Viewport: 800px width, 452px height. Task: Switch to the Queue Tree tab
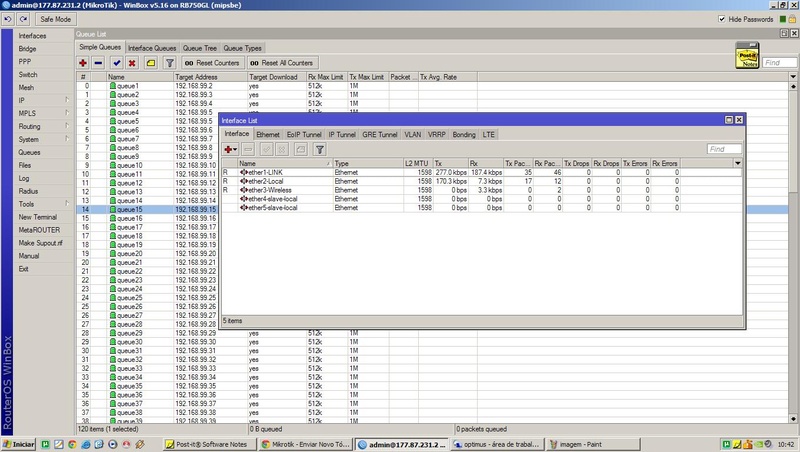[200, 48]
